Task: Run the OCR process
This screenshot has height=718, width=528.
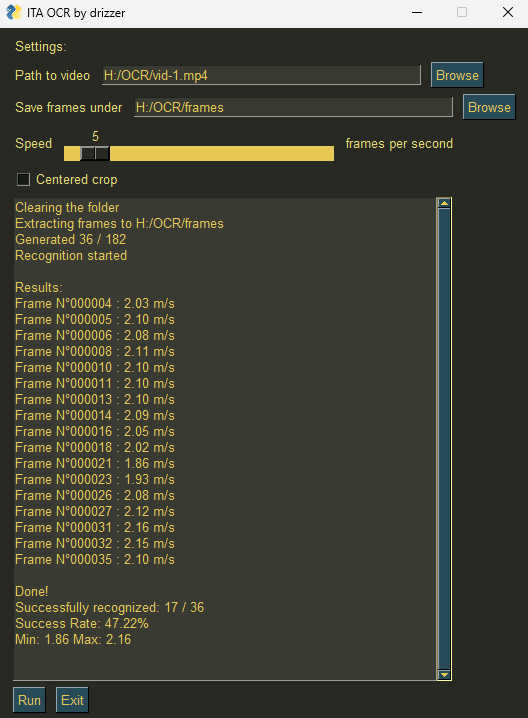Action: (29, 700)
